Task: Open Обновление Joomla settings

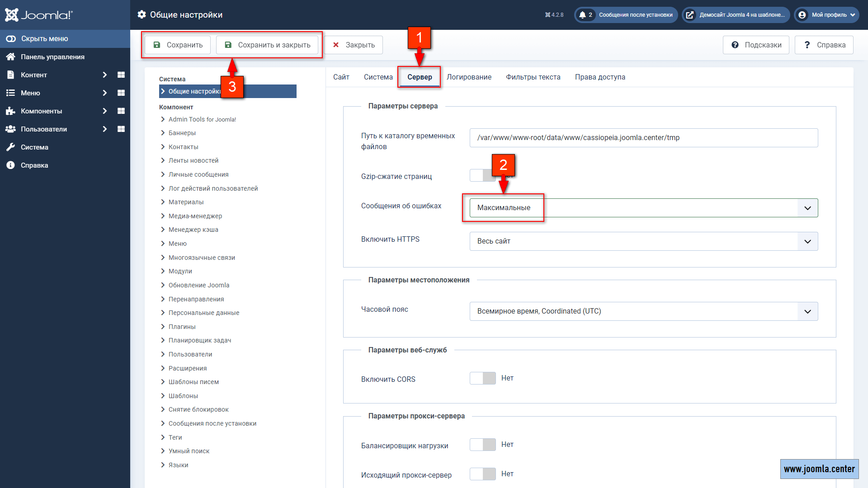Action: point(199,285)
